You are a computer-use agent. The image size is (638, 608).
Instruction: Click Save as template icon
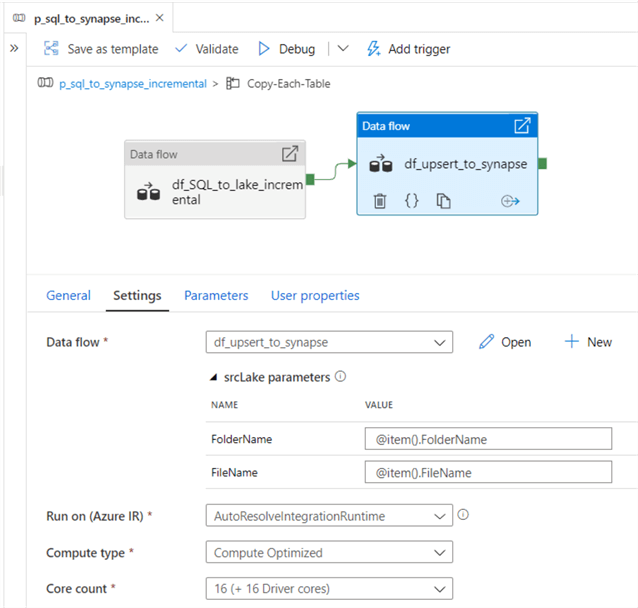pyautogui.click(x=51, y=48)
